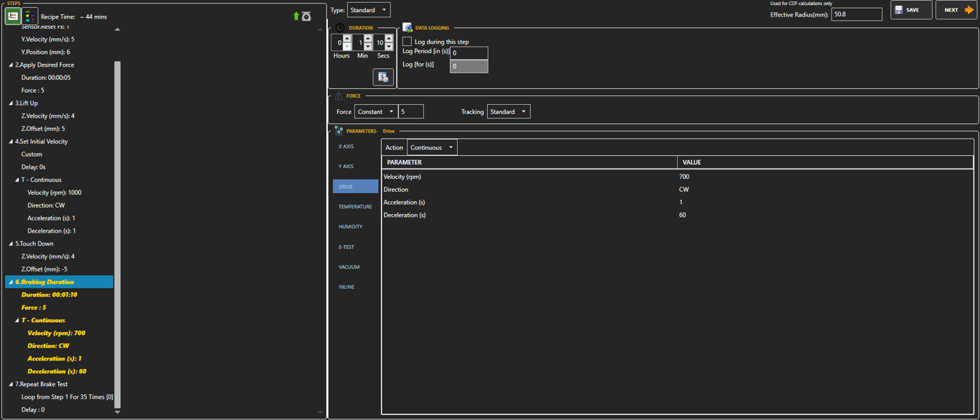Click the duration calculator button icon
Screen dimensions: 980x420
pos(383,77)
